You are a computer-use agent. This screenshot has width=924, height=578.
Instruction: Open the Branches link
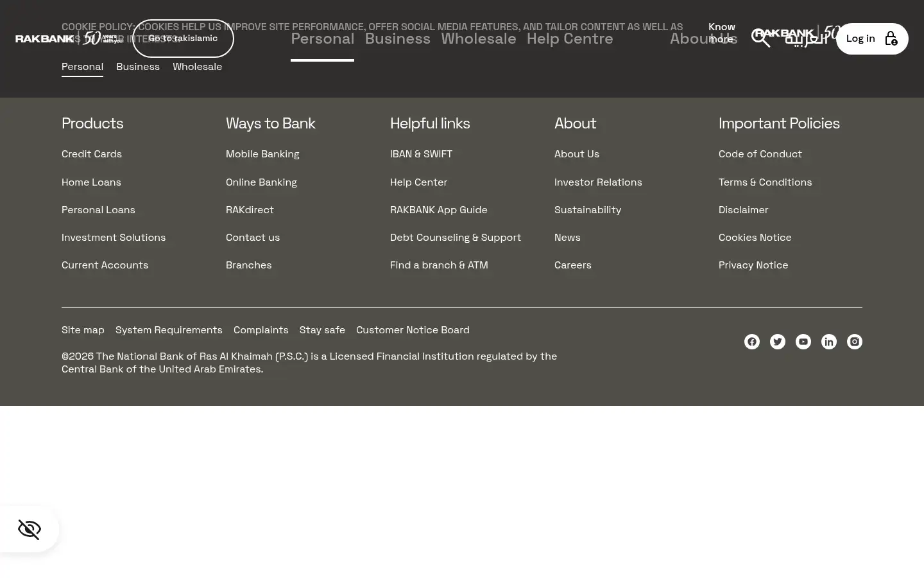click(248, 265)
